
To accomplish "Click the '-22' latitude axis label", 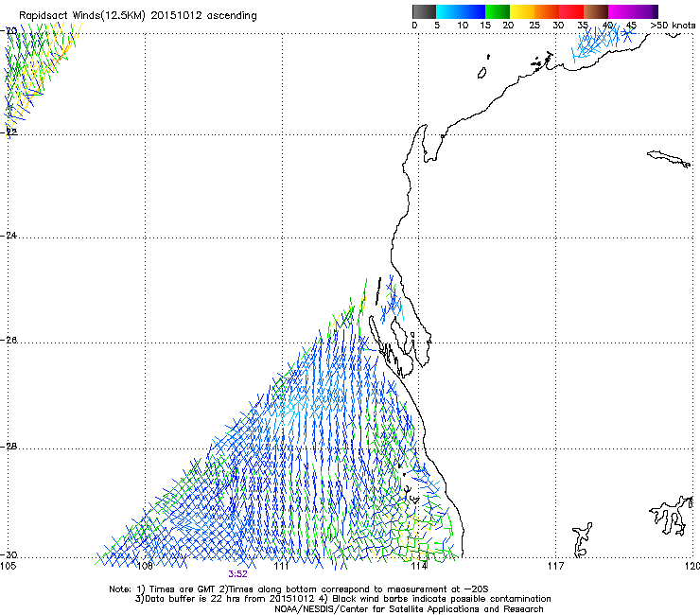I will coord(9,132).
